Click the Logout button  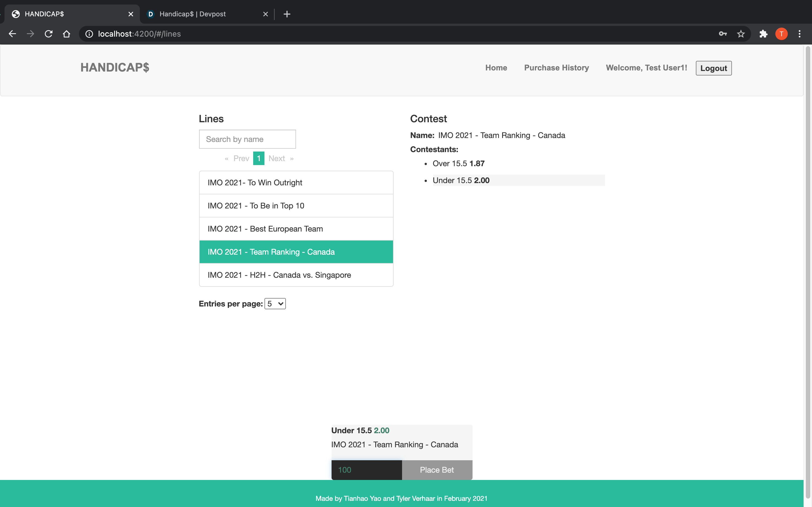pos(713,68)
